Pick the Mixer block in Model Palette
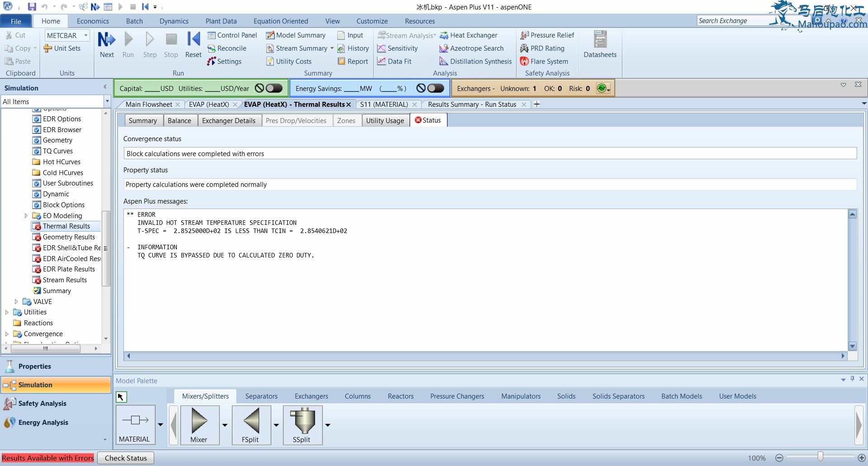Viewport: 868px width, 466px height. 199,425
